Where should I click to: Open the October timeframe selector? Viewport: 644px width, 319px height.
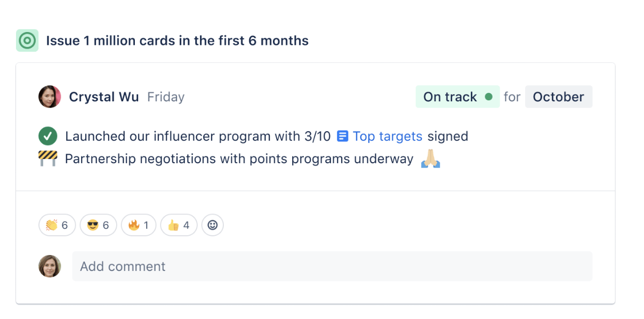(558, 97)
